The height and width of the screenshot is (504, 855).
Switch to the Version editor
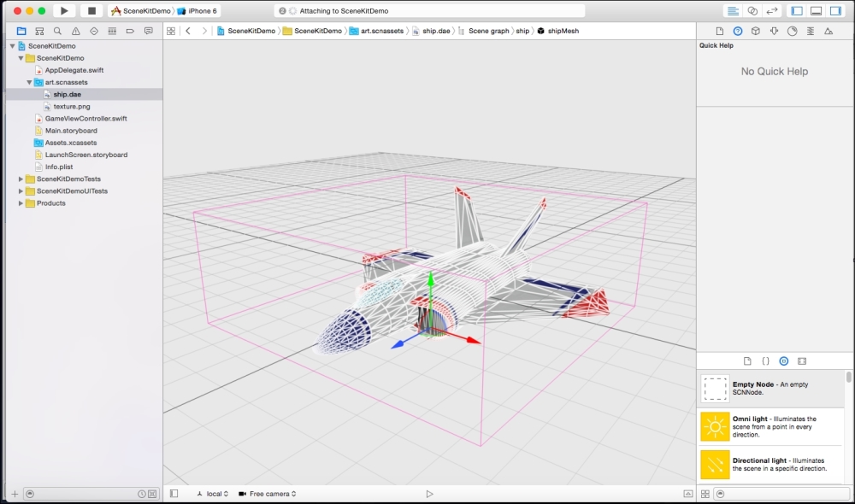tap(772, 11)
